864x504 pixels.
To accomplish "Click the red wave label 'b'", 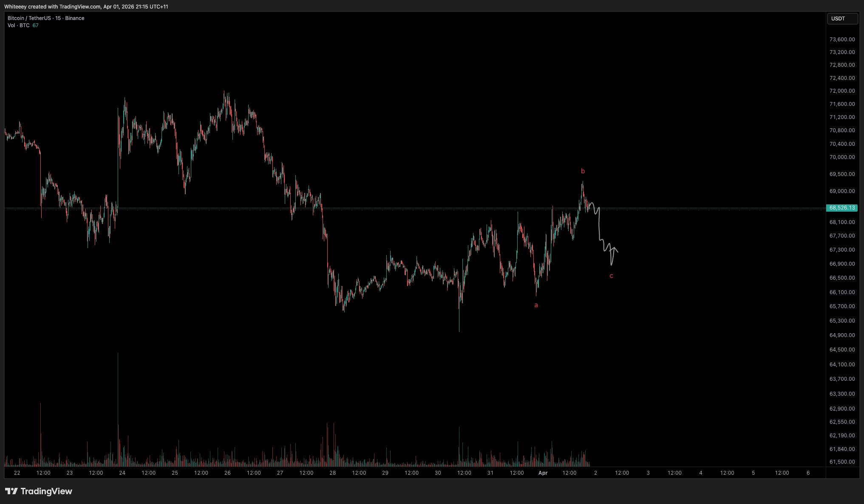I will coord(583,172).
